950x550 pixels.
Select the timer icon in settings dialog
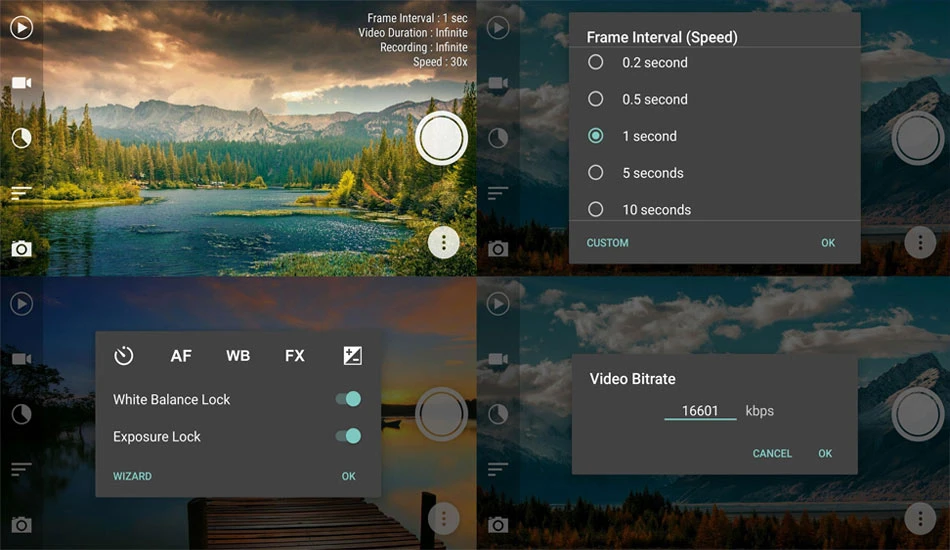124,356
